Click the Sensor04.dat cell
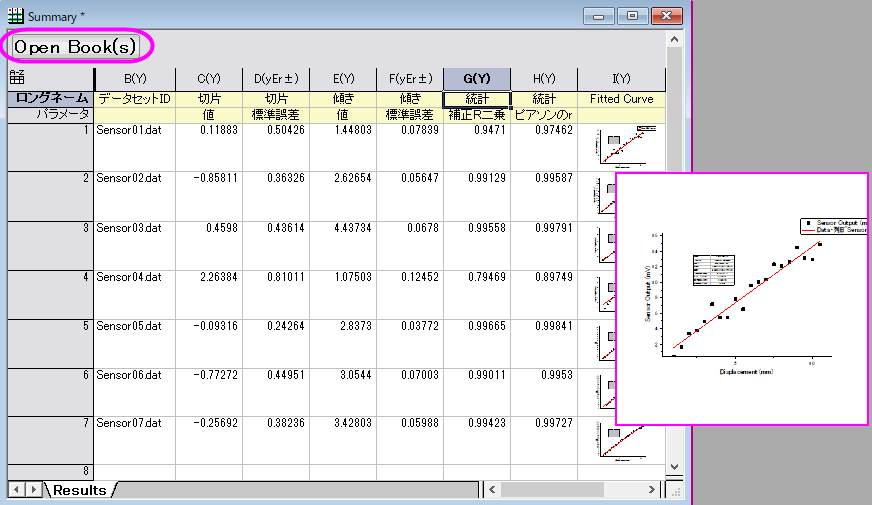 tap(135, 294)
